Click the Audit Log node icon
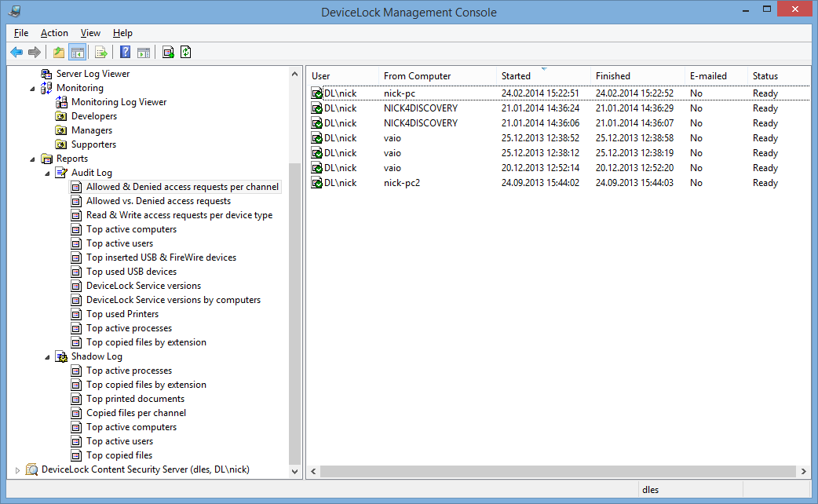Viewport: 818px width, 504px height. point(61,173)
